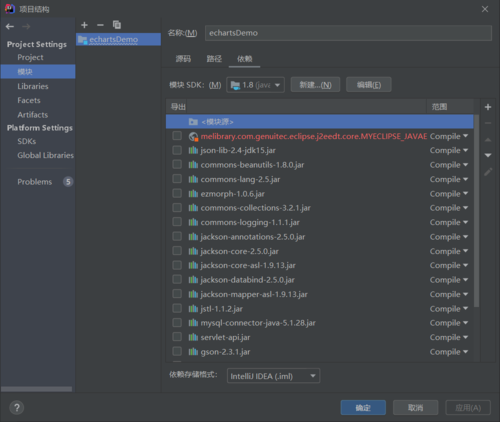
Task: Copy the selected module
Action: coord(117,25)
